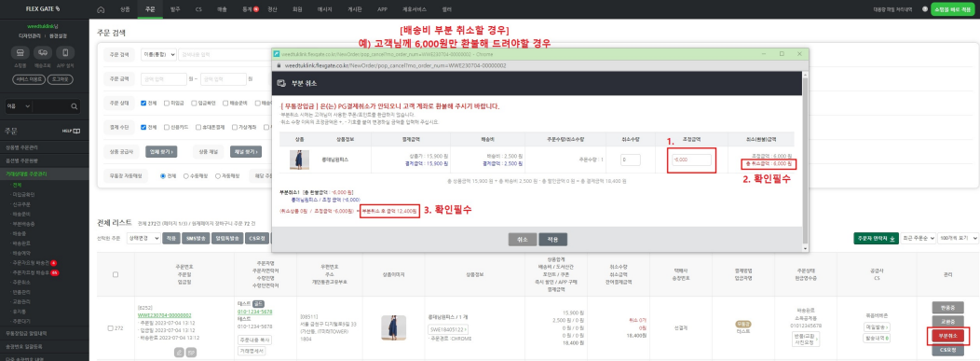This screenshot has height=361, width=980.
Task: Click the 취소수량 input field in popup
Action: [x=630, y=160]
